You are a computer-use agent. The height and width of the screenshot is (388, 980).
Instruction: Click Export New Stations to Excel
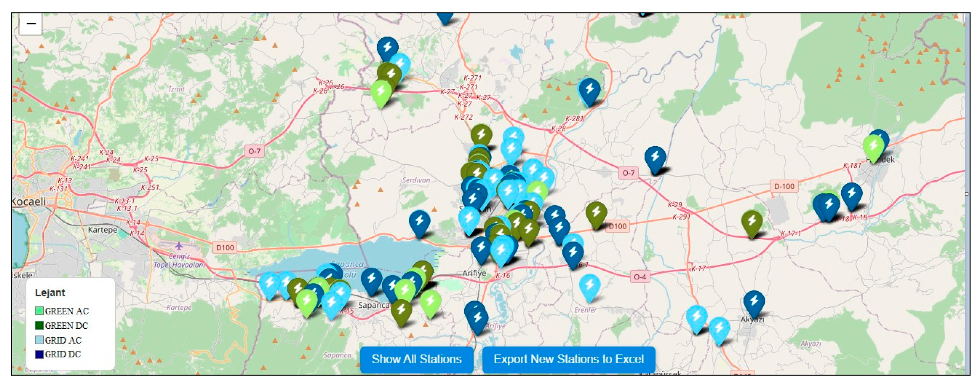click(x=569, y=359)
